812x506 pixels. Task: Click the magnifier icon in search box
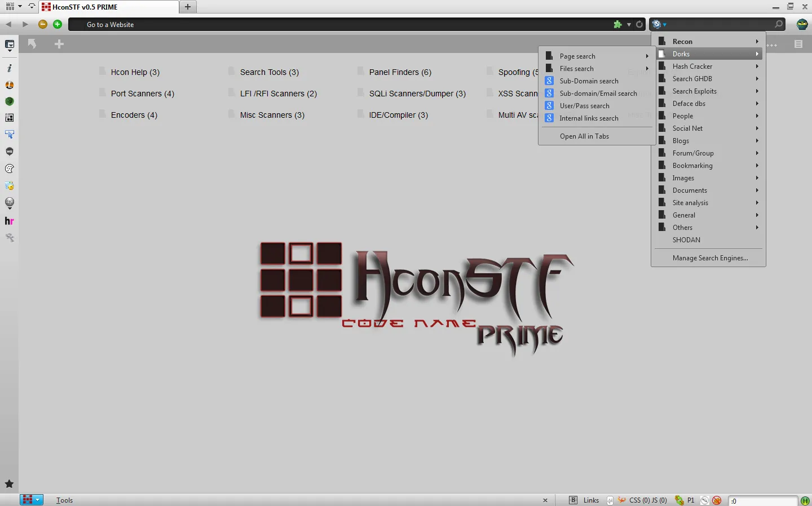pos(779,24)
